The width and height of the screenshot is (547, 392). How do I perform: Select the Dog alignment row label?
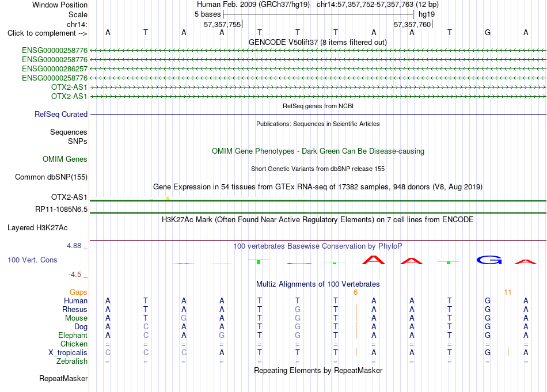coord(81,327)
